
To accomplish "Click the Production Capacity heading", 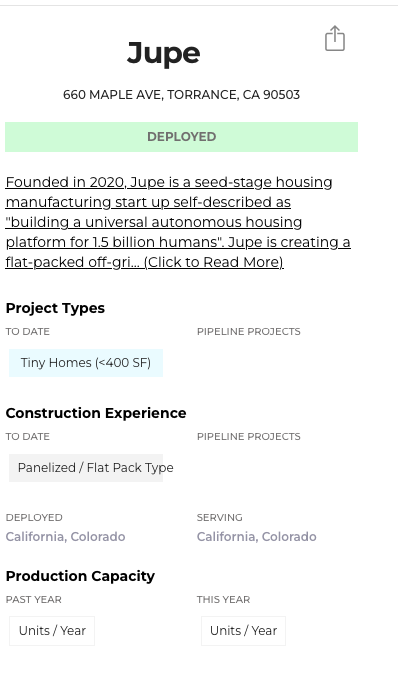I will click(80, 576).
